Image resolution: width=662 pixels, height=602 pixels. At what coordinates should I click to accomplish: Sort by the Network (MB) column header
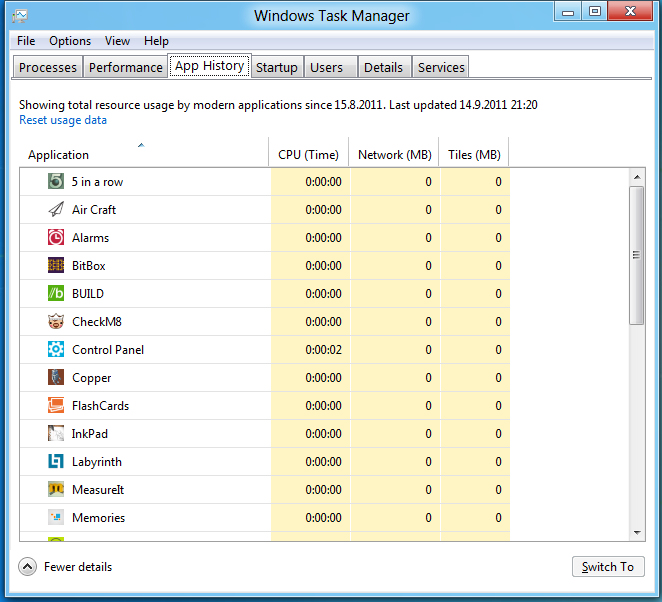click(394, 152)
